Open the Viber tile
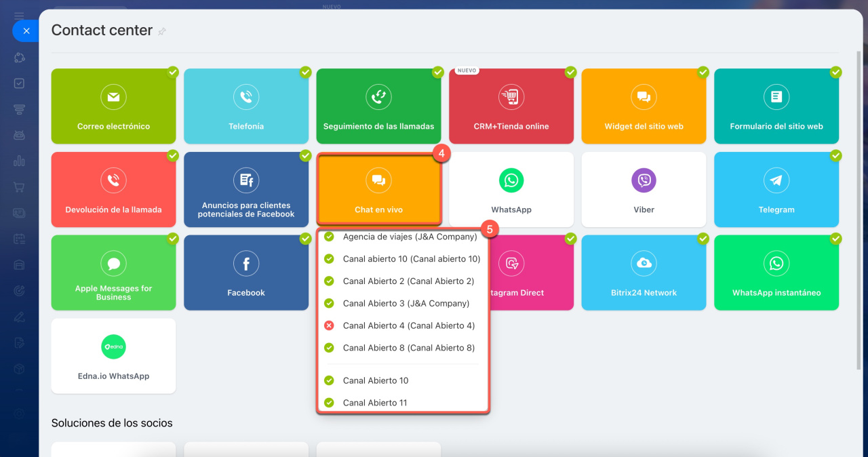868x457 pixels. [644, 189]
